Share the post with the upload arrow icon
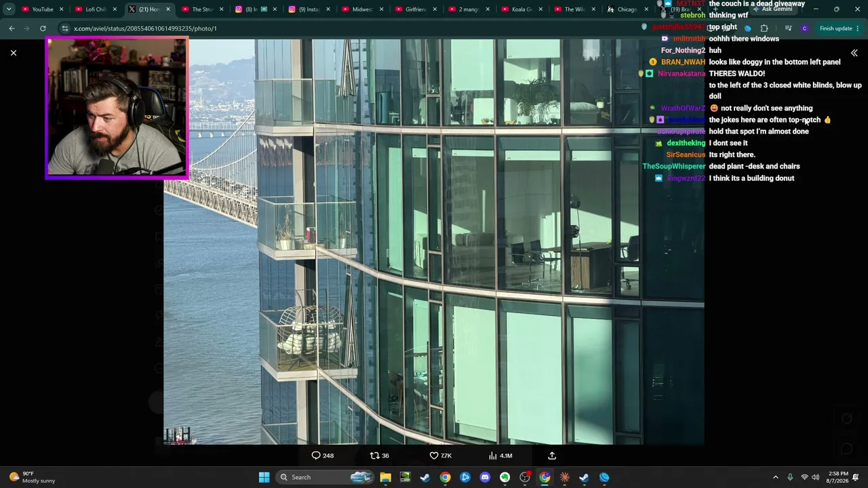The width and height of the screenshot is (868, 488). [552, 455]
